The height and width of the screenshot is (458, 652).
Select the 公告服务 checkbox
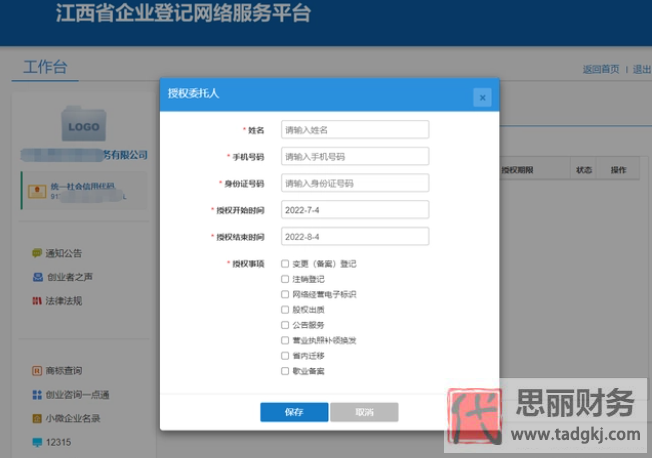tap(285, 325)
